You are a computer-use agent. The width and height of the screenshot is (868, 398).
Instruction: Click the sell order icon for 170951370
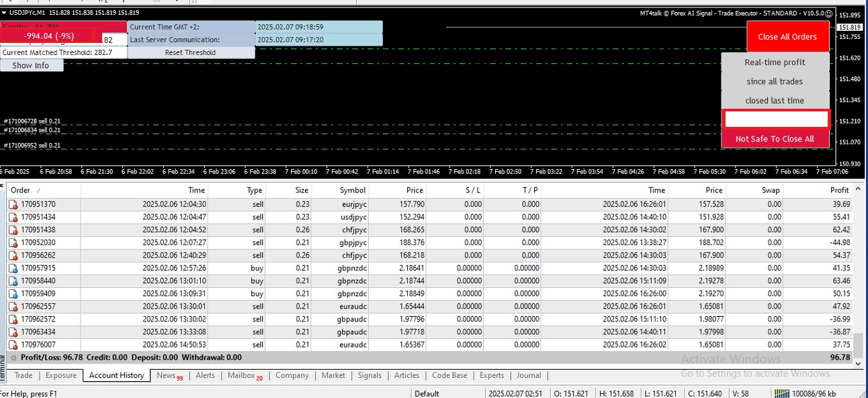click(13, 204)
